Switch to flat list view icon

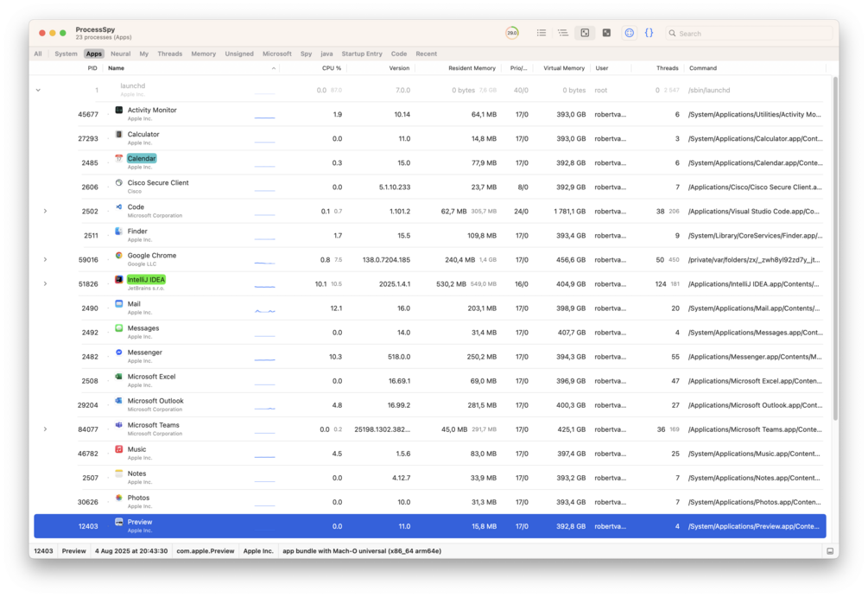point(542,33)
